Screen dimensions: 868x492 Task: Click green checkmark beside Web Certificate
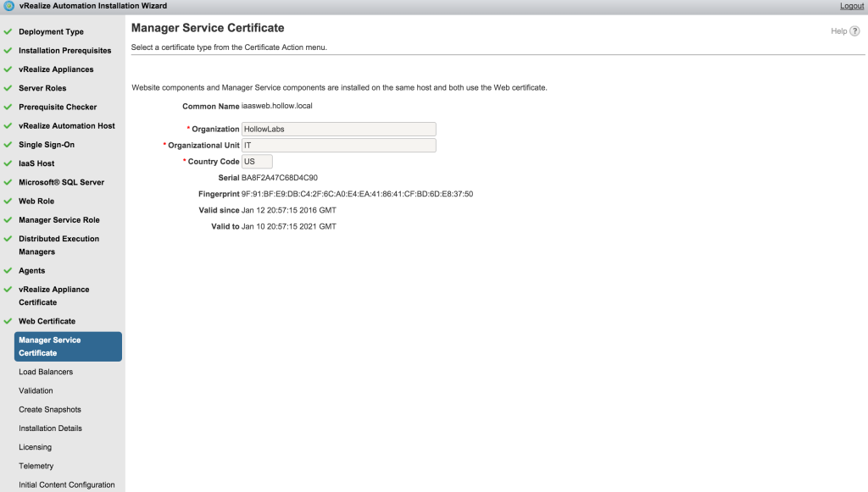tap(8, 321)
